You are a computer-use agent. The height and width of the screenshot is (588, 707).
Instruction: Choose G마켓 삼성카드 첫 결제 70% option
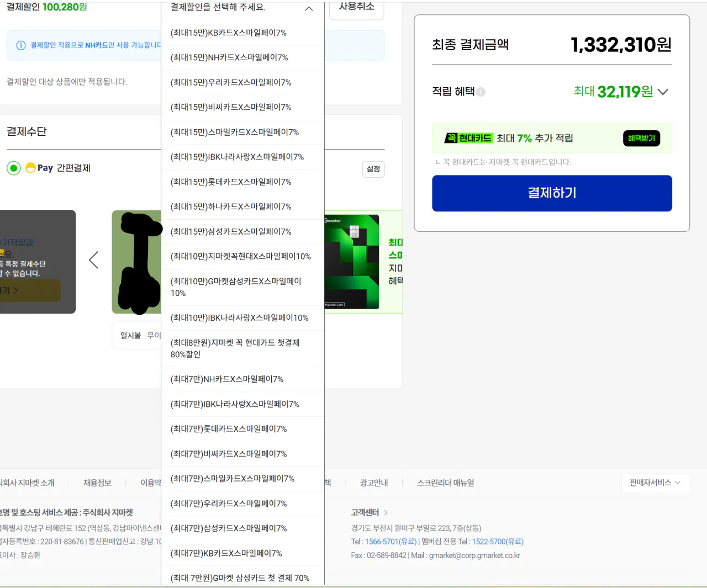(242, 576)
